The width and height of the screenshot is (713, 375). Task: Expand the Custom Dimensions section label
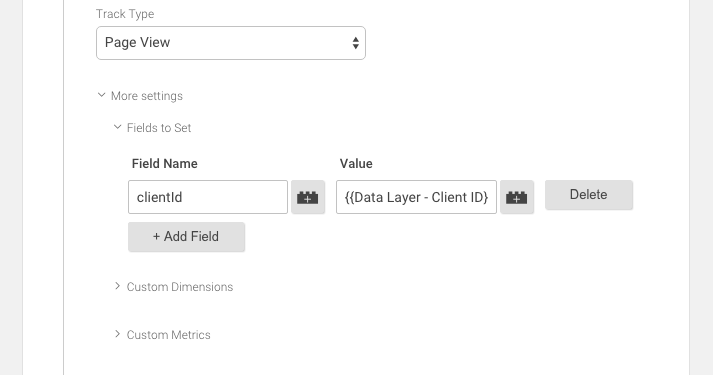180,287
